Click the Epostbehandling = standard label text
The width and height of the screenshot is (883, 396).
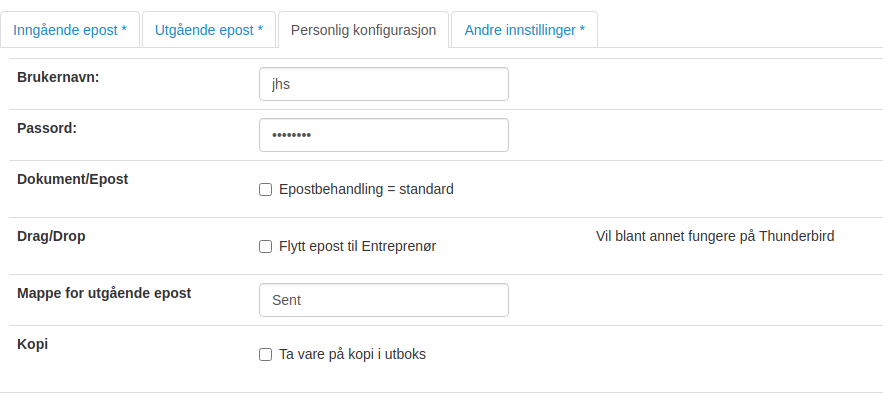click(x=366, y=189)
